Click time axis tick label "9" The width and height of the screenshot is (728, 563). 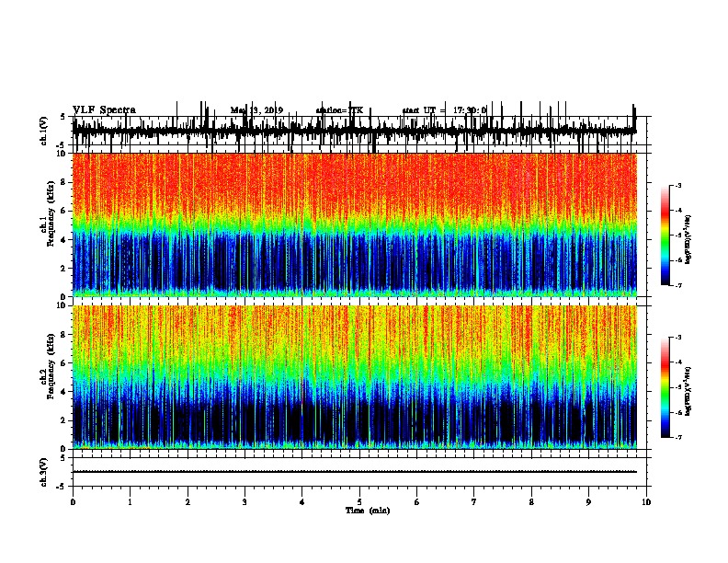[588, 502]
